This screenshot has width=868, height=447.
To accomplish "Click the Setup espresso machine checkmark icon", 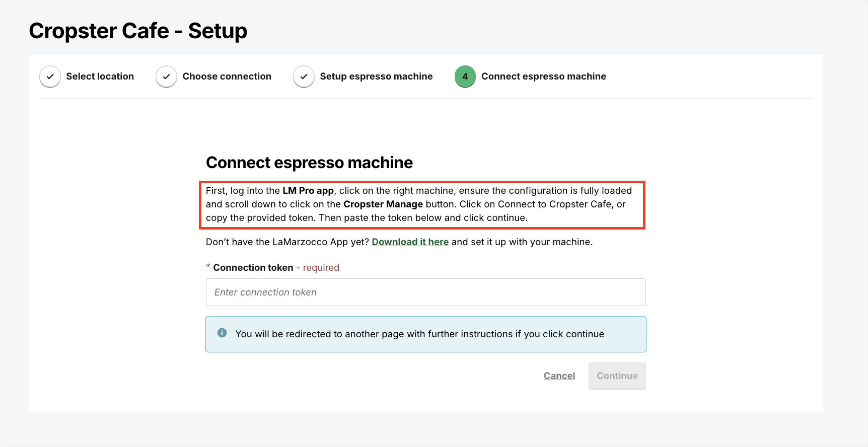I will (304, 77).
